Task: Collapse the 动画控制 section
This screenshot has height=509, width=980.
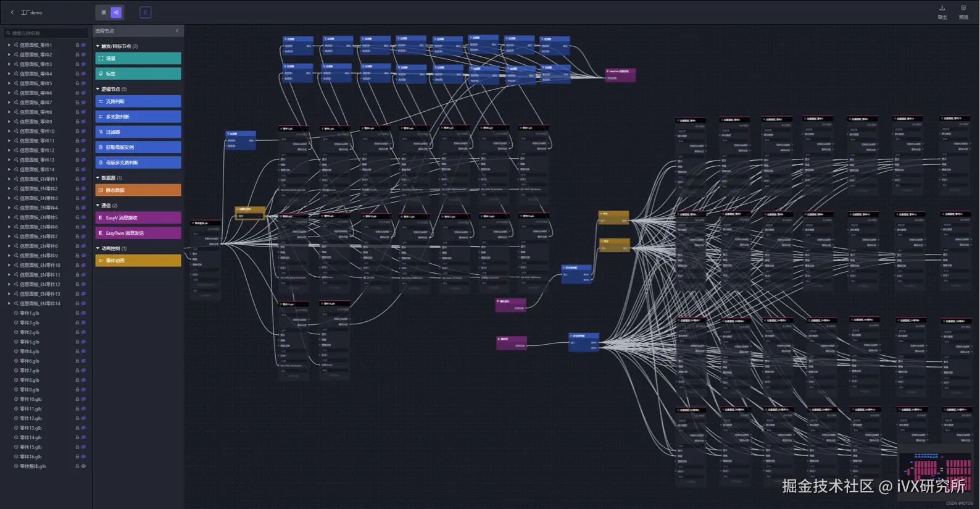Action: tap(98, 248)
